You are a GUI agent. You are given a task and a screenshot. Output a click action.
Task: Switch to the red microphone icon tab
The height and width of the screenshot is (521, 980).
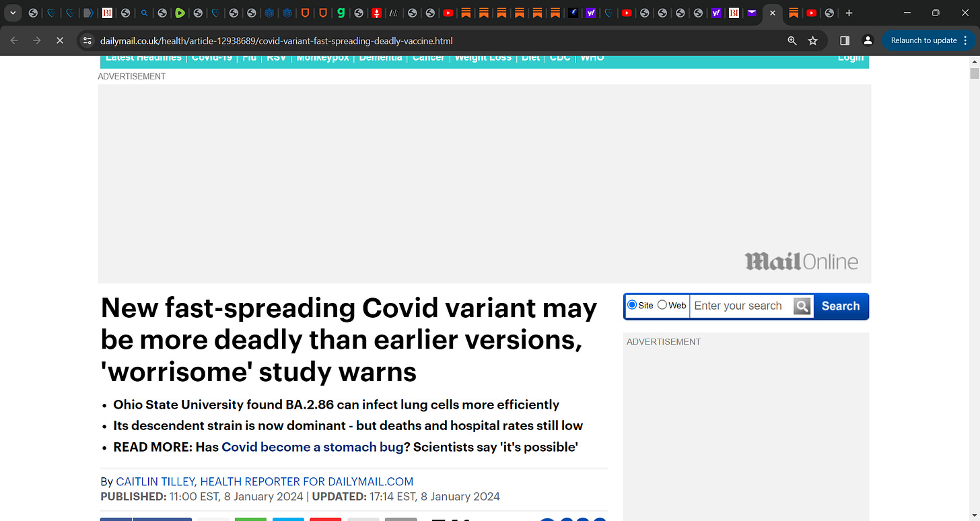point(377,13)
